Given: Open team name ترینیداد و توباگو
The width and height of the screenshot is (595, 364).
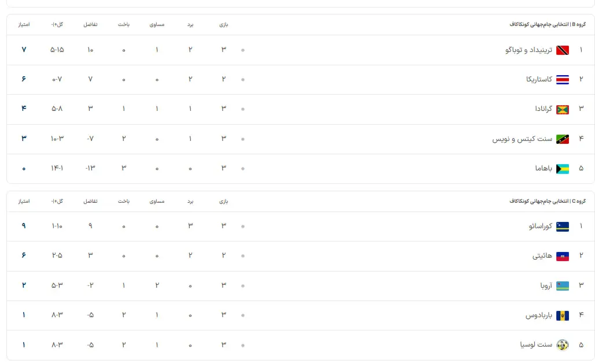Looking at the screenshot, I should click(529, 50).
